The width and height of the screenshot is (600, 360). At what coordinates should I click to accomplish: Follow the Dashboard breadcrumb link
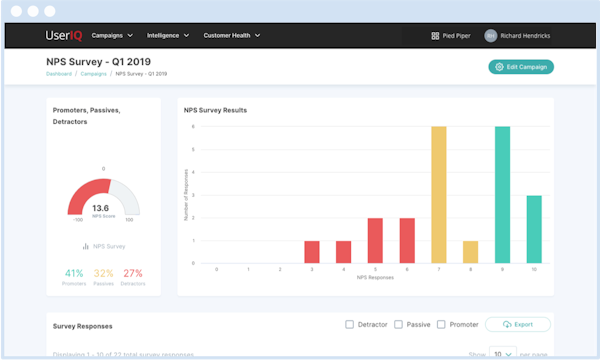(x=59, y=74)
